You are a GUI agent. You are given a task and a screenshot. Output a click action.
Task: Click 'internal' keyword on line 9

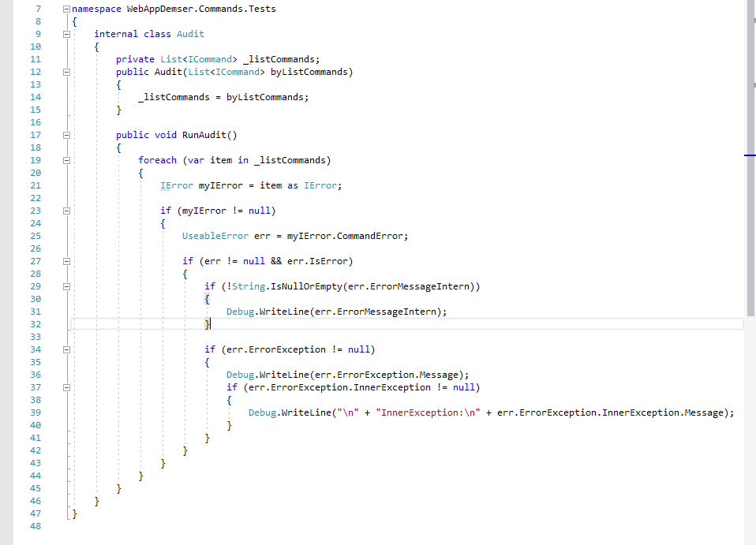coord(116,34)
